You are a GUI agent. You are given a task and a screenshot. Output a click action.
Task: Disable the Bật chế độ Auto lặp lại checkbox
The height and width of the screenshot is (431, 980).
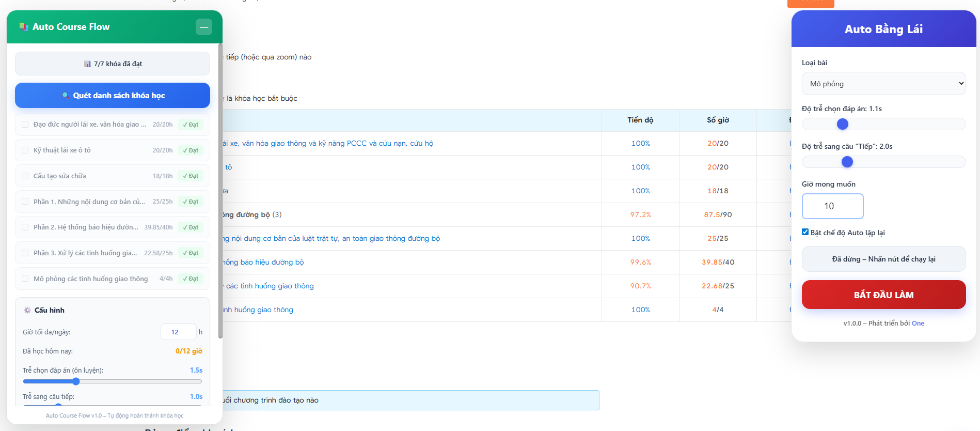click(x=805, y=232)
